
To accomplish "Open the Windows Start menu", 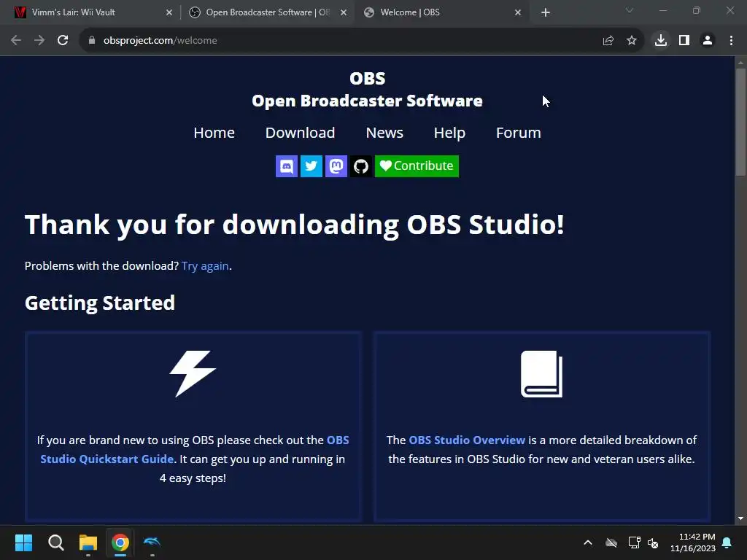I will click(x=23, y=542).
